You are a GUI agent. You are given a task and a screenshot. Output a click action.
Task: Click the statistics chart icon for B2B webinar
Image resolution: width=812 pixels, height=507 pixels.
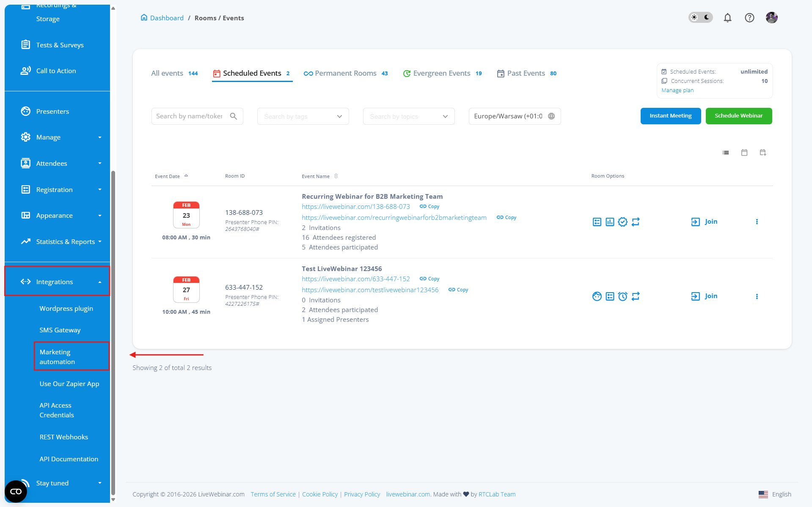pyautogui.click(x=610, y=222)
